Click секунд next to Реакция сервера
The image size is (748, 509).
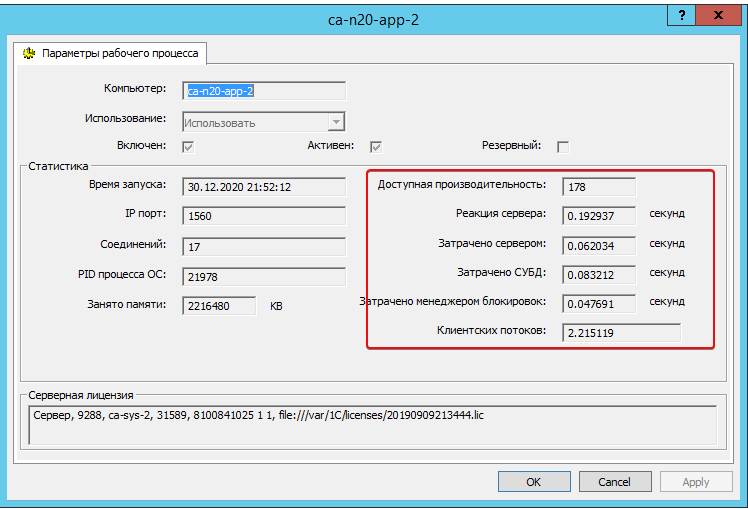pyautogui.click(x=667, y=213)
